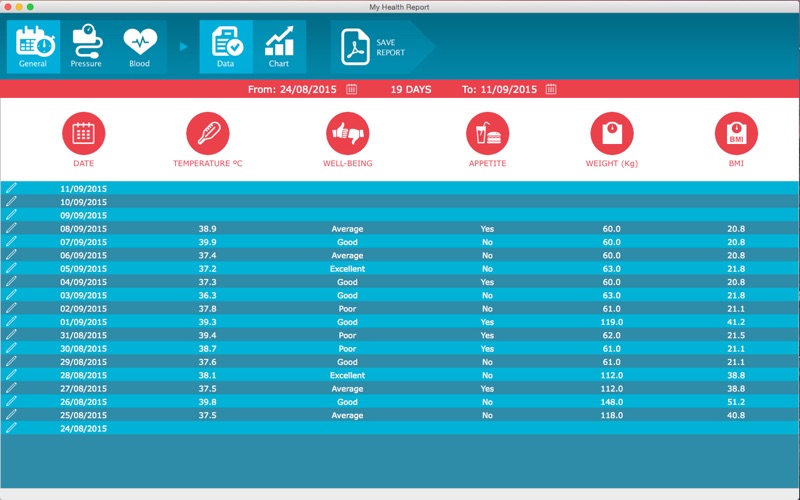Viewport: 800px width, 500px height.
Task: Select temperature 39.9 in 07/09/2015 row
Action: point(208,242)
